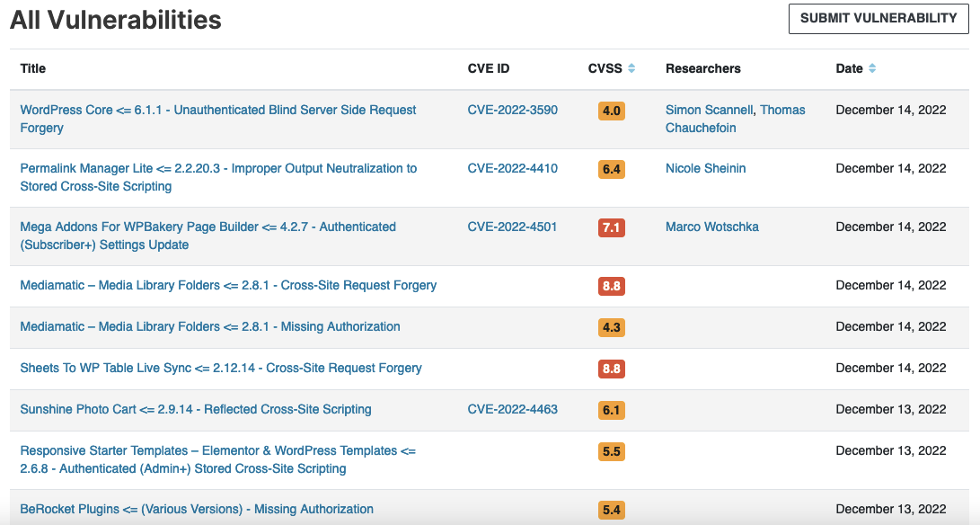The width and height of the screenshot is (980, 525).
Task: Click the 4.3 CVSS score badge
Action: tap(611, 327)
